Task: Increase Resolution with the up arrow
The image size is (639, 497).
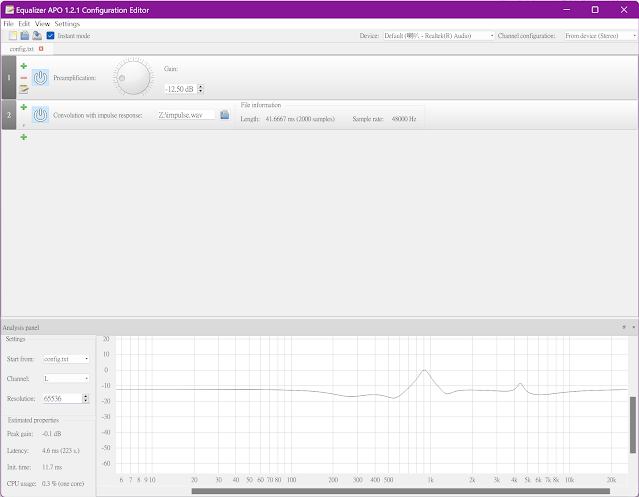Action: [86, 396]
